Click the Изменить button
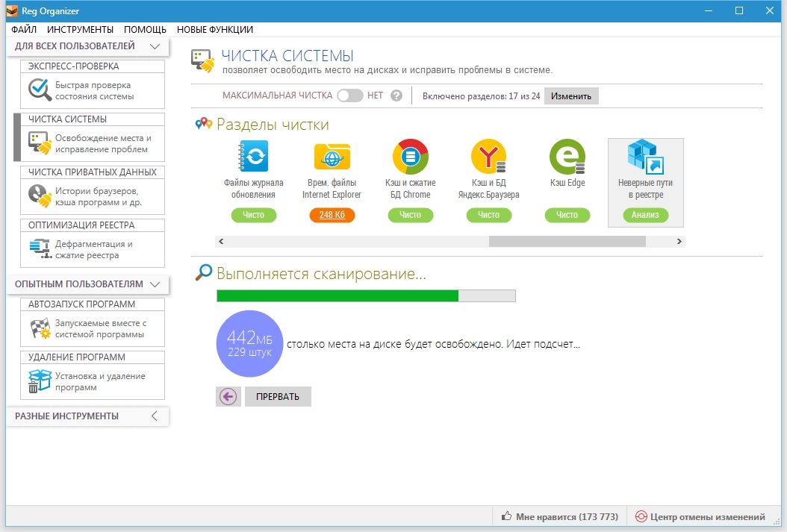Viewport: 787px width, 532px height. pyautogui.click(x=571, y=96)
